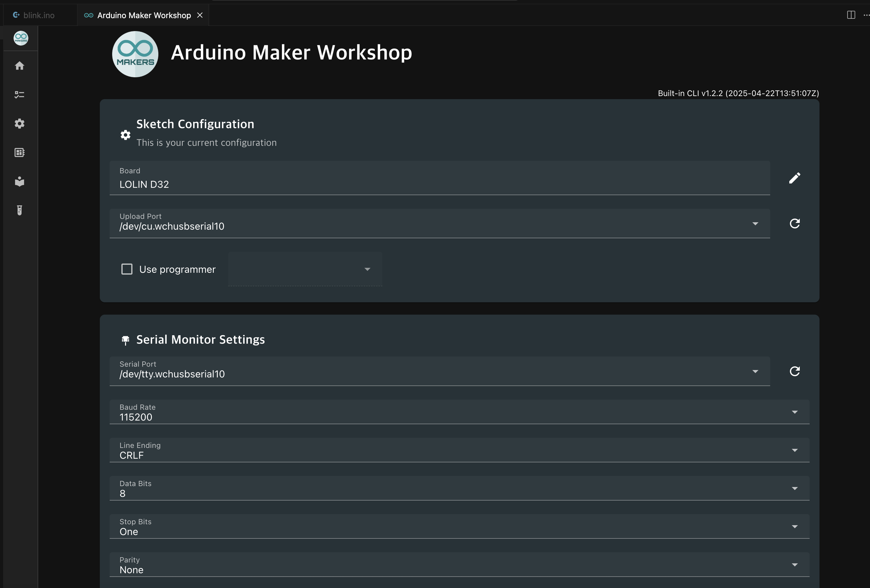Open the library book sidebar icon
This screenshot has width=870, height=588.
[x=19, y=181]
